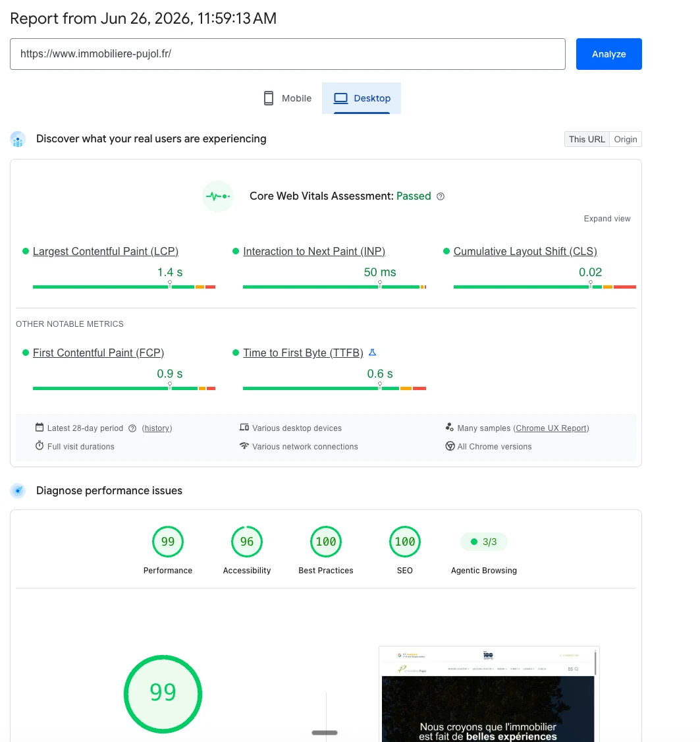Screen dimensions: 700x742
Task: Click the network connections wifi icon
Action: coord(244,445)
